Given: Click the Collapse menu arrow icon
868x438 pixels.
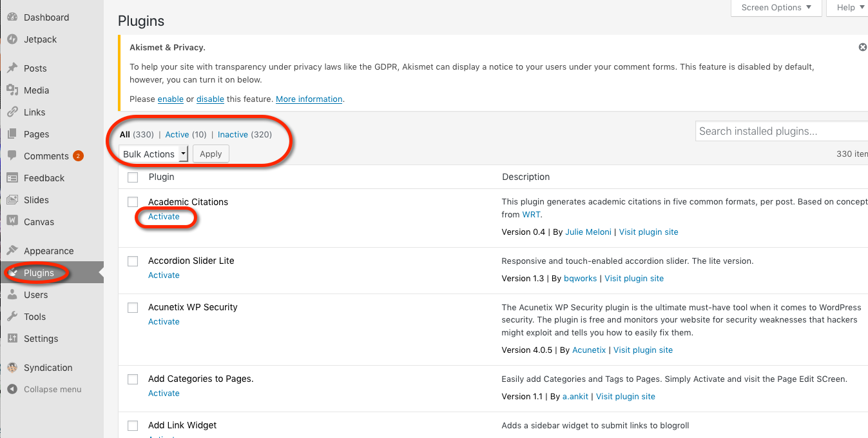Looking at the screenshot, I should [12, 390].
